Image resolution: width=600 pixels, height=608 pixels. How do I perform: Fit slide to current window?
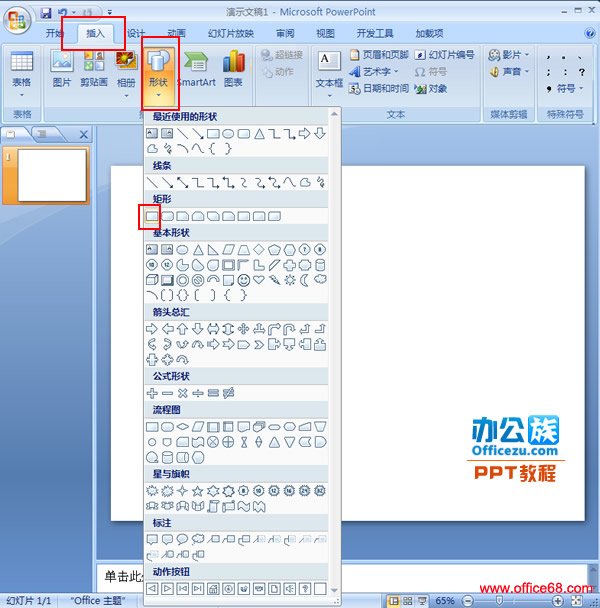coord(577,601)
